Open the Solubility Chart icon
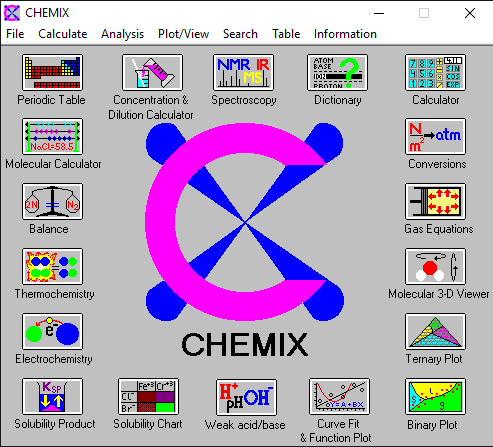 [148, 396]
